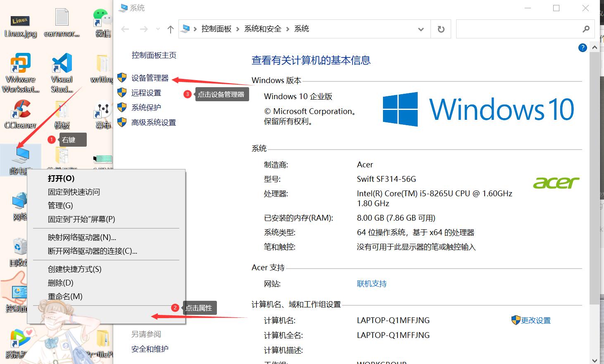The width and height of the screenshot is (604, 364).
Task: Open the 联机支持 support link
Action: tap(371, 283)
